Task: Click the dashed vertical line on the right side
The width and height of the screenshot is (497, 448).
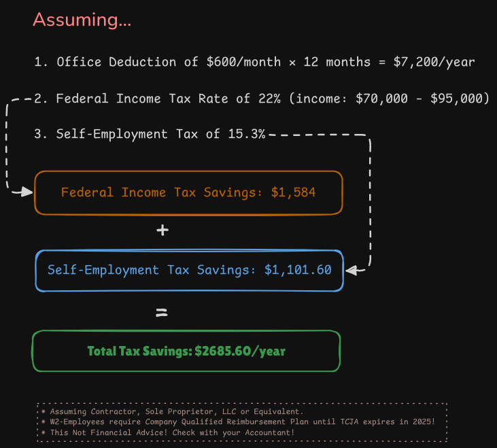Action: (371, 204)
